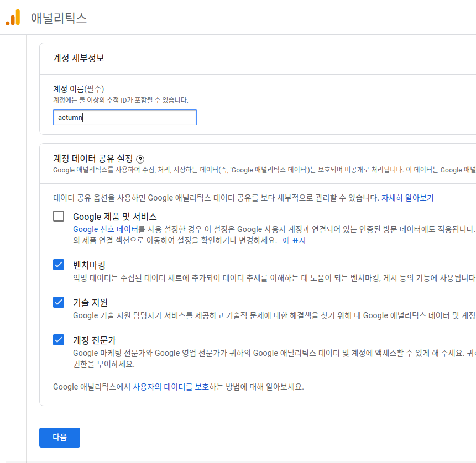Click the 애널리틱스 title text
Image resolution: width=476 pixels, height=463 pixels.
coord(59,18)
